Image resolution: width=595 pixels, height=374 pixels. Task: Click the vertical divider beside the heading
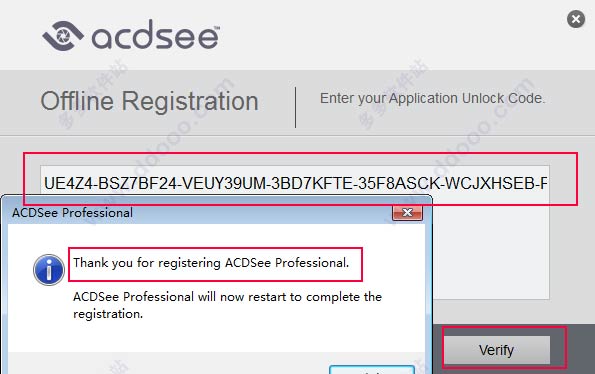[x=295, y=107]
